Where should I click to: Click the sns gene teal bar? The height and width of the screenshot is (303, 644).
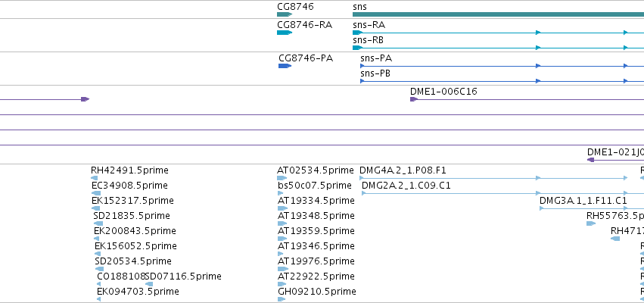pyautogui.click(x=498, y=14)
